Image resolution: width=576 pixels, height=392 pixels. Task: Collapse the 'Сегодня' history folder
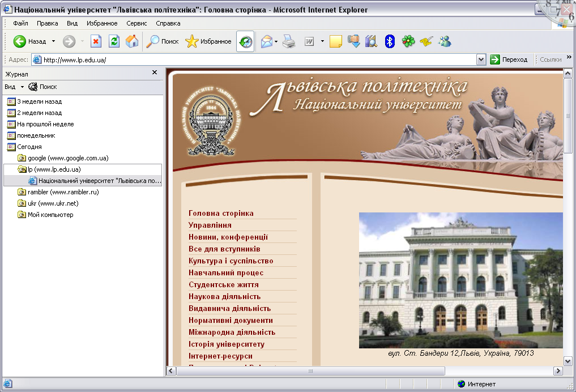coord(24,147)
